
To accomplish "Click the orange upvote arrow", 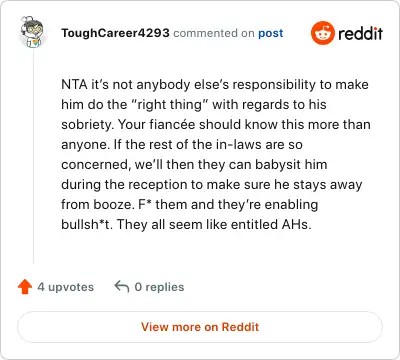I will point(25,287).
